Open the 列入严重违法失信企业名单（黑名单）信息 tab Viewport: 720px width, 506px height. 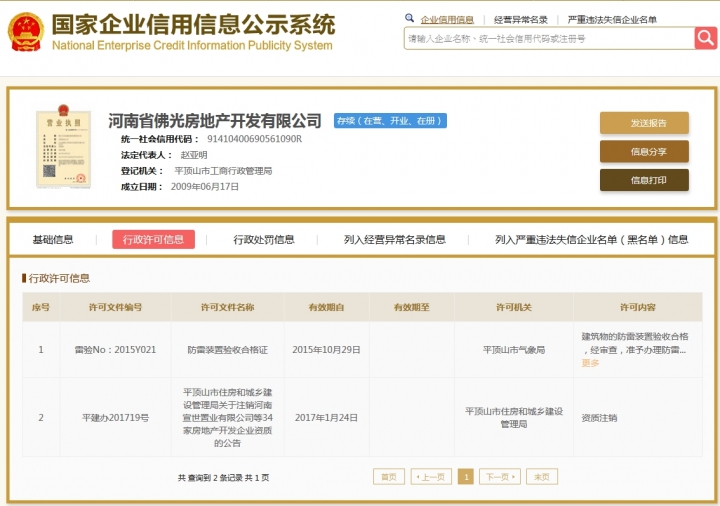point(591,239)
